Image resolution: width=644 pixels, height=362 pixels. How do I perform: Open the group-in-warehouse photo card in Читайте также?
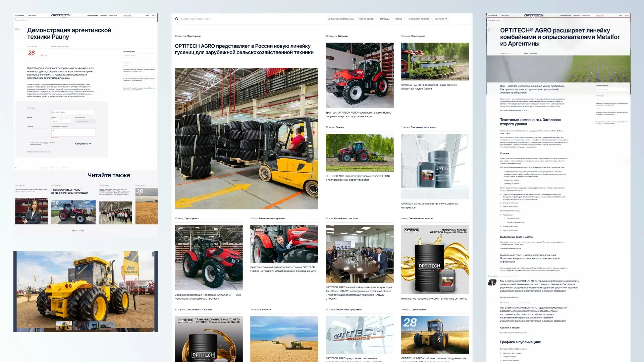(115, 213)
